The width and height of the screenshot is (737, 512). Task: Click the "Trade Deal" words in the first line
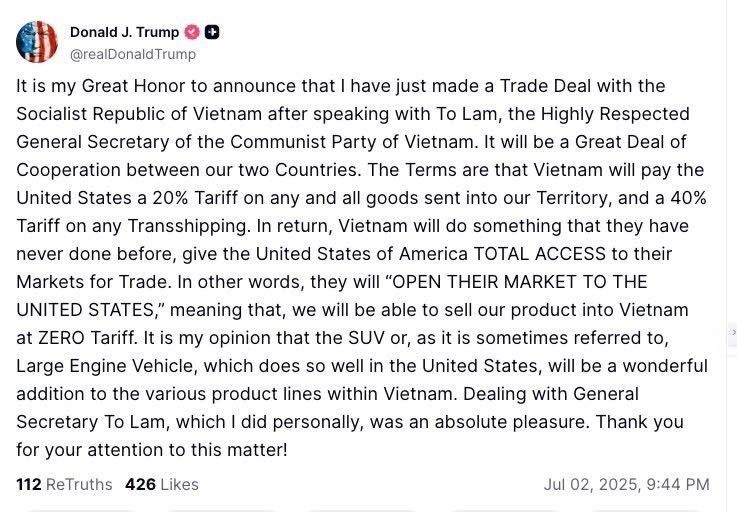(545, 86)
